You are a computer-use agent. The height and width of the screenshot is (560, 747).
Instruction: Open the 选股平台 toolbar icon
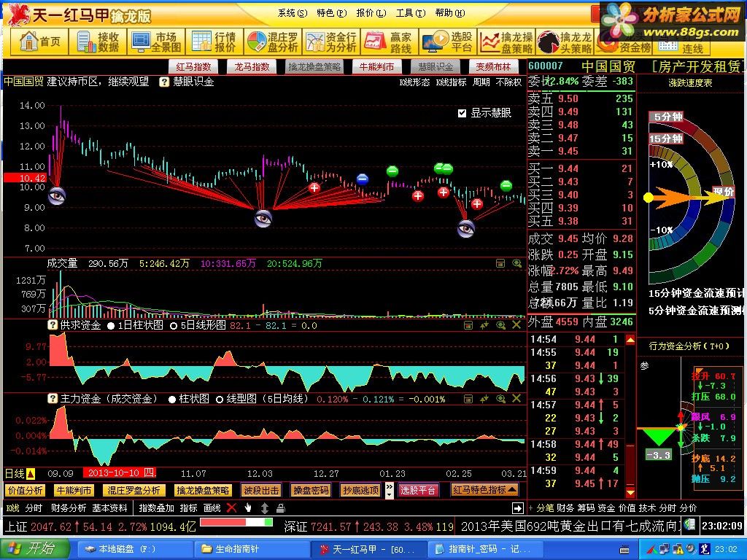448,42
